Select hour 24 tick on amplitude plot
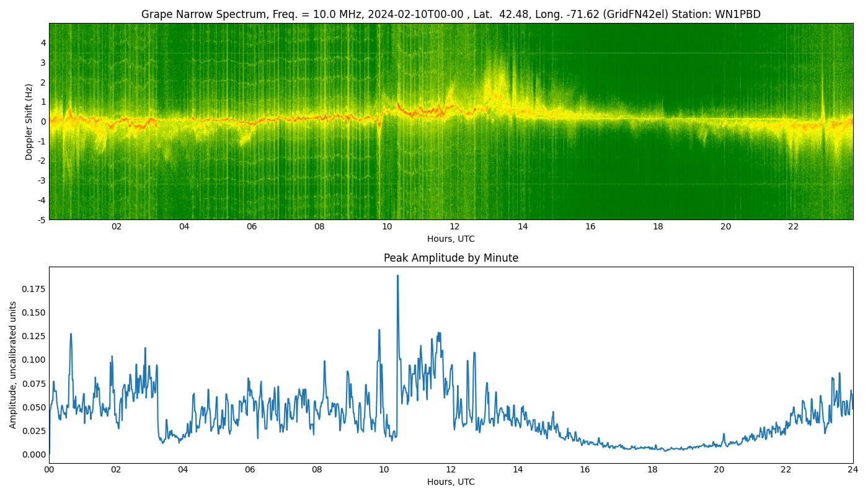Screen dimensions: 868x496 click(x=853, y=470)
